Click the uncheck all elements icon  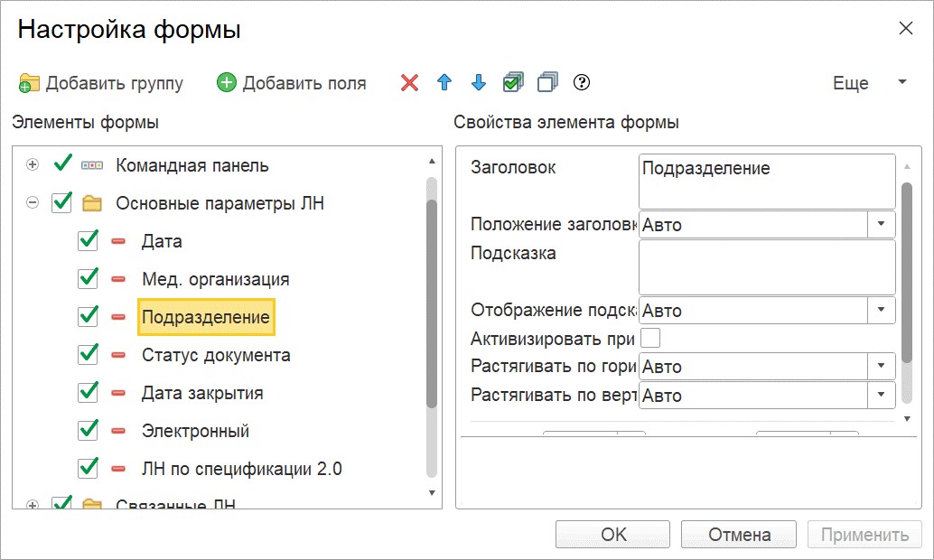click(x=547, y=83)
